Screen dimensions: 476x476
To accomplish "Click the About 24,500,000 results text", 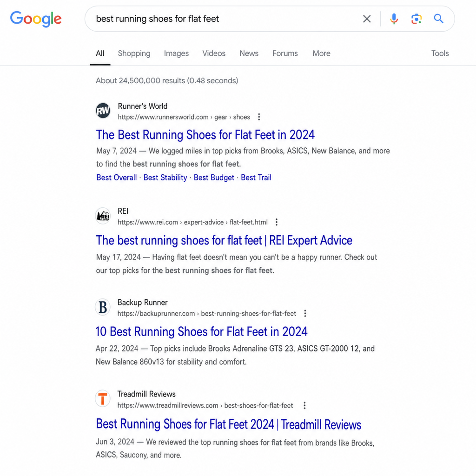I will pyautogui.click(x=167, y=80).
